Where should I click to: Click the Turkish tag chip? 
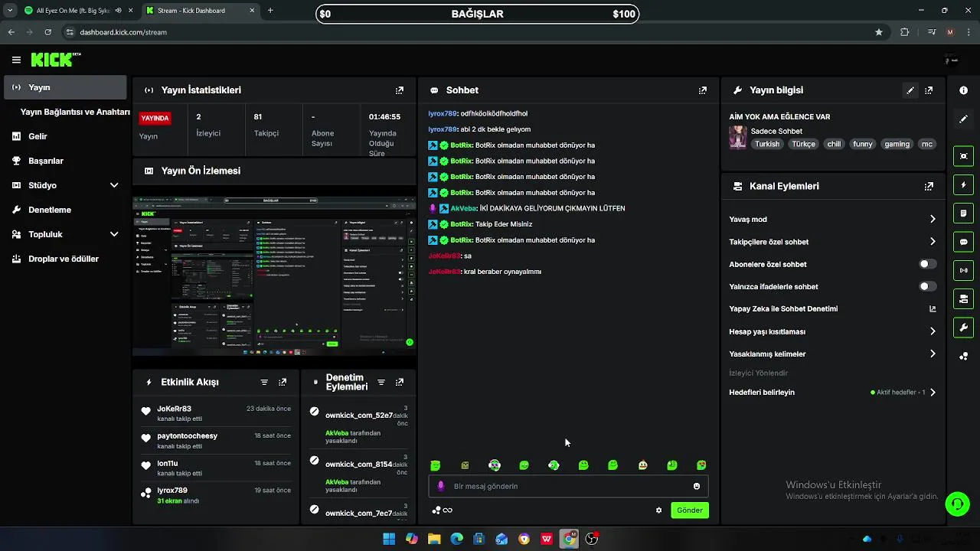[x=767, y=144]
